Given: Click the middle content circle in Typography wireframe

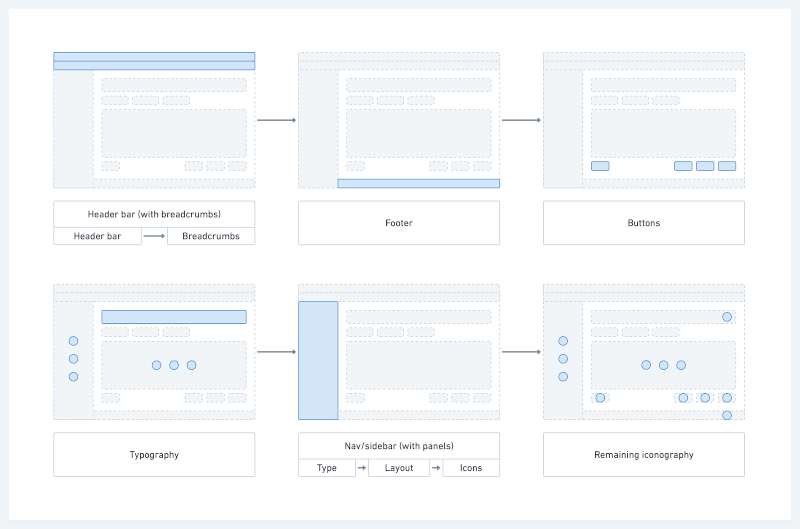Looking at the screenshot, I should pyautogui.click(x=174, y=365).
